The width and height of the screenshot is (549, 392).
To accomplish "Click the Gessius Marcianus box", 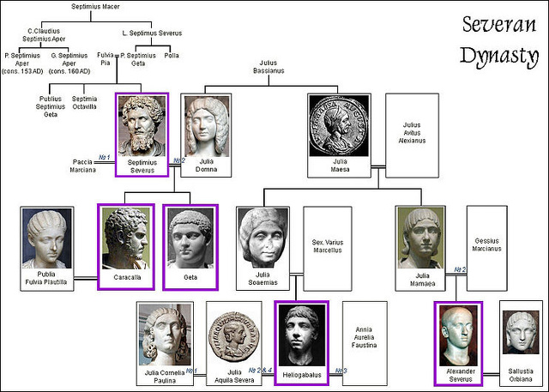I will click(x=486, y=249).
